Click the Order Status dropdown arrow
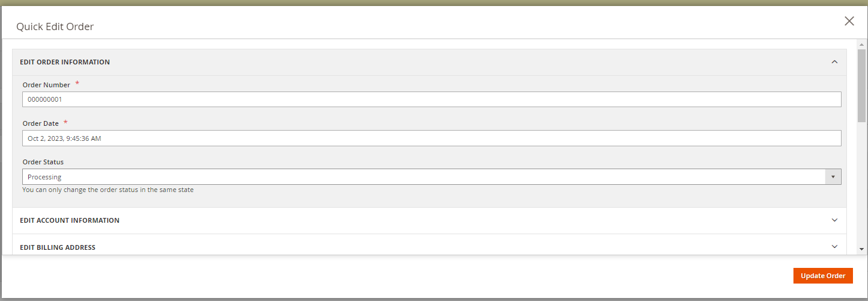Viewport: 868px width, 301px height. coord(833,177)
